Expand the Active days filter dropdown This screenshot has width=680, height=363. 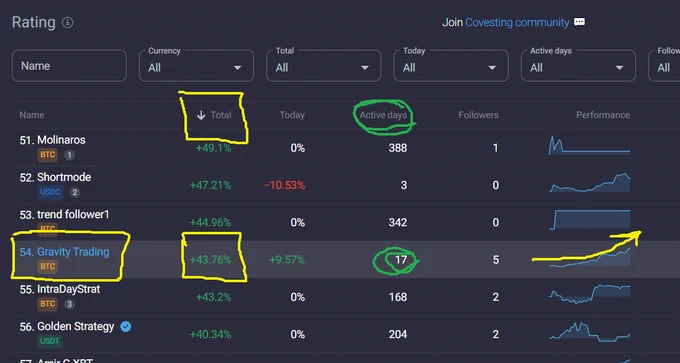point(578,65)
